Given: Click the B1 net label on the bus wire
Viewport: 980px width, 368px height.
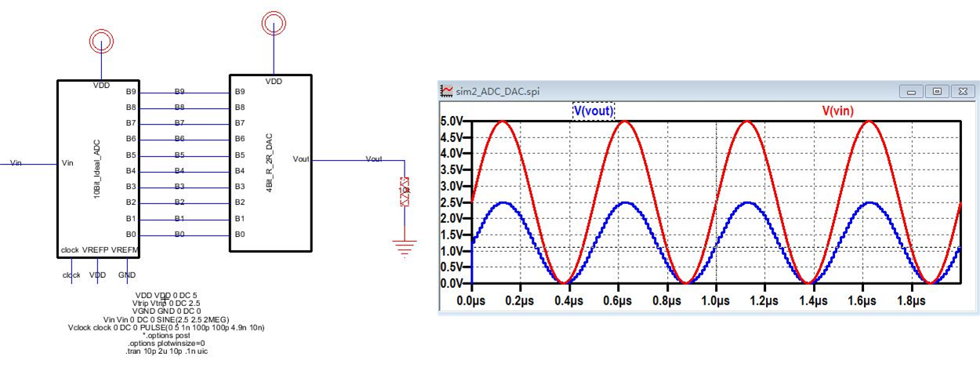Looking at the screenshot, I should 180,219.
